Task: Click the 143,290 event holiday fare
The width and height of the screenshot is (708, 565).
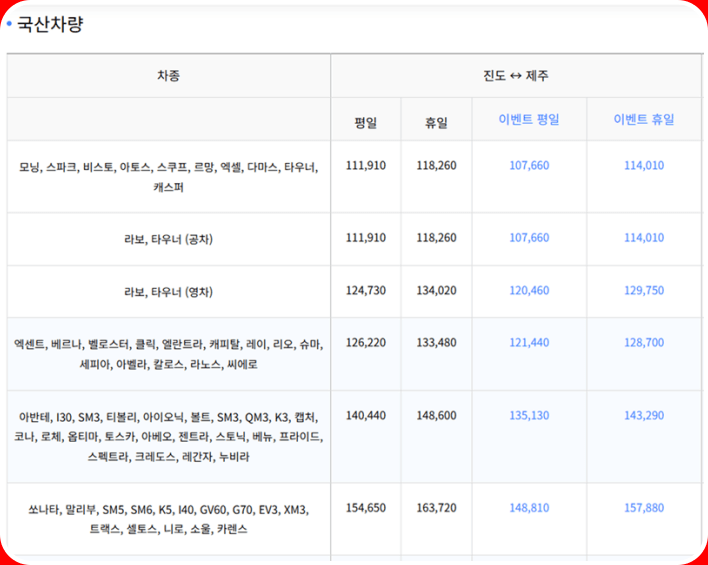Action: click(x=644, y=415)
